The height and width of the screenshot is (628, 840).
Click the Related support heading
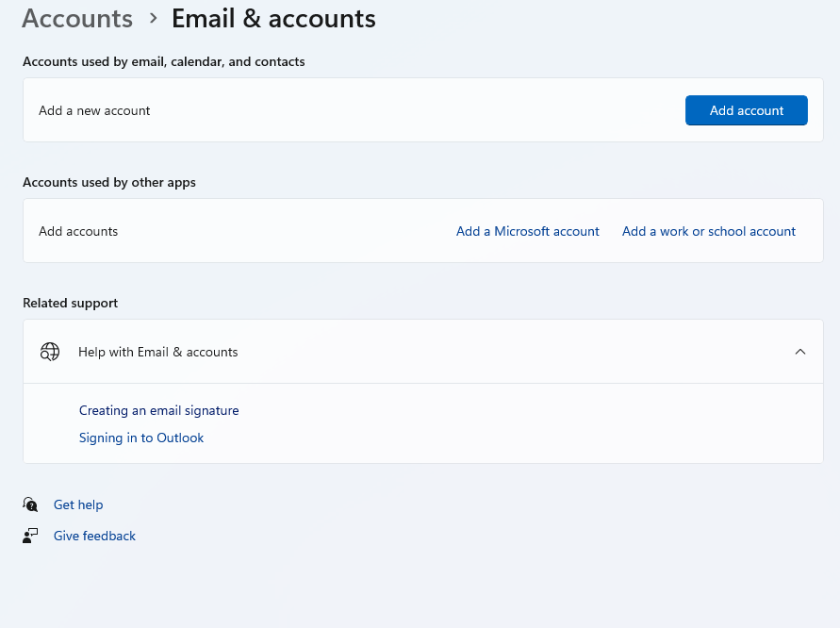click(70, 303)
